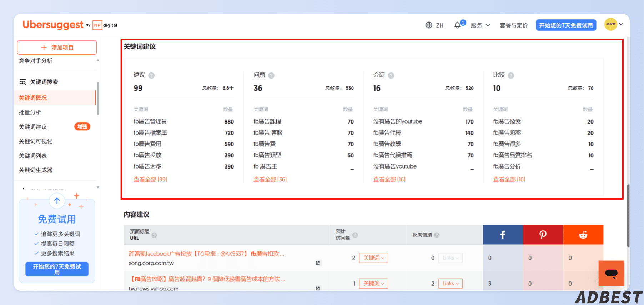Open the disabled Links dropdown in song.corp row
The width and height of the screenshot is (644, 305).
[450, 258]
